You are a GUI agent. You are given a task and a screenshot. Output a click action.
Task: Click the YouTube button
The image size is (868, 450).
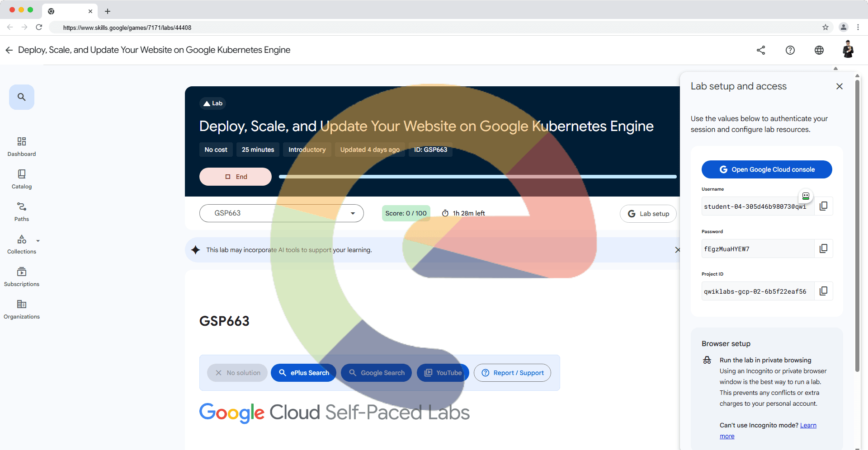(x=443, y=373)
